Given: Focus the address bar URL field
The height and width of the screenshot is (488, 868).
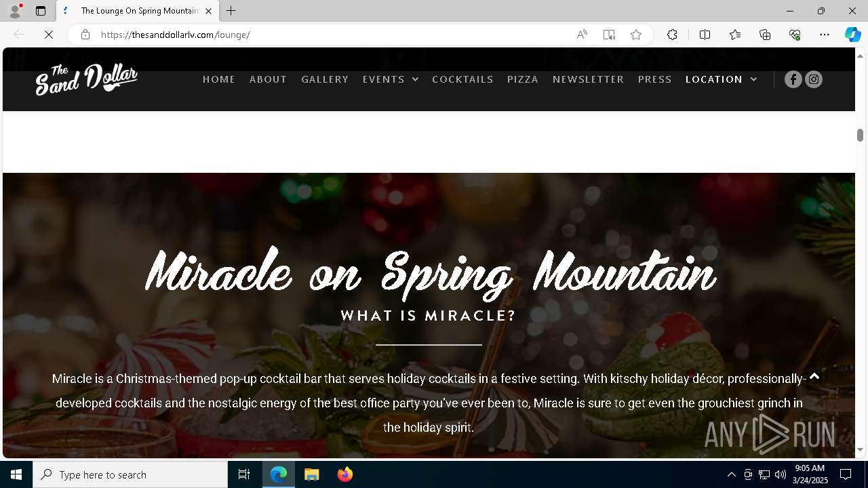Looking at the screenshot, I should pos(332,35).
